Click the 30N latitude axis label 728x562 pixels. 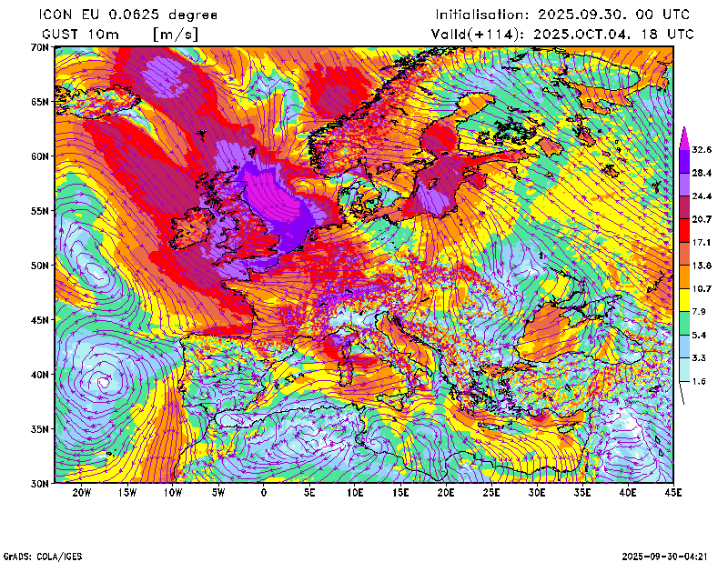38,483
